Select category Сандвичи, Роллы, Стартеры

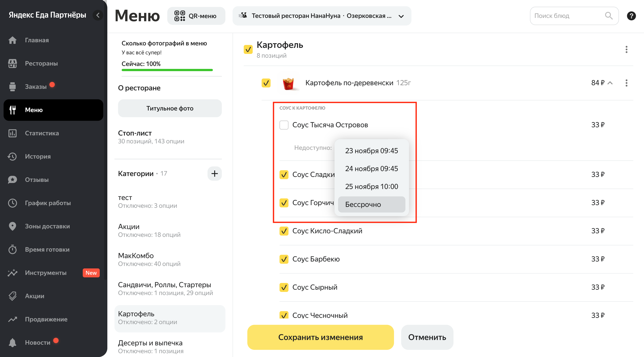pos(170,288)
